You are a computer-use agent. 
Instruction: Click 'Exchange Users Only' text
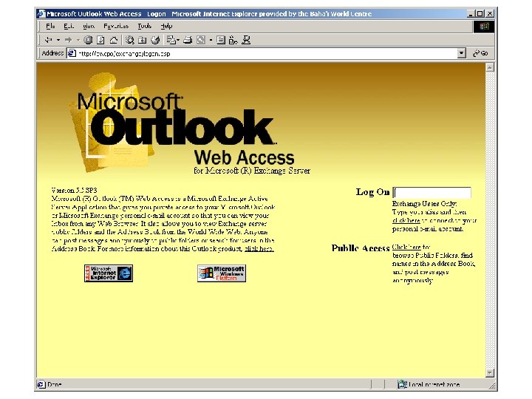pos(424,204)
